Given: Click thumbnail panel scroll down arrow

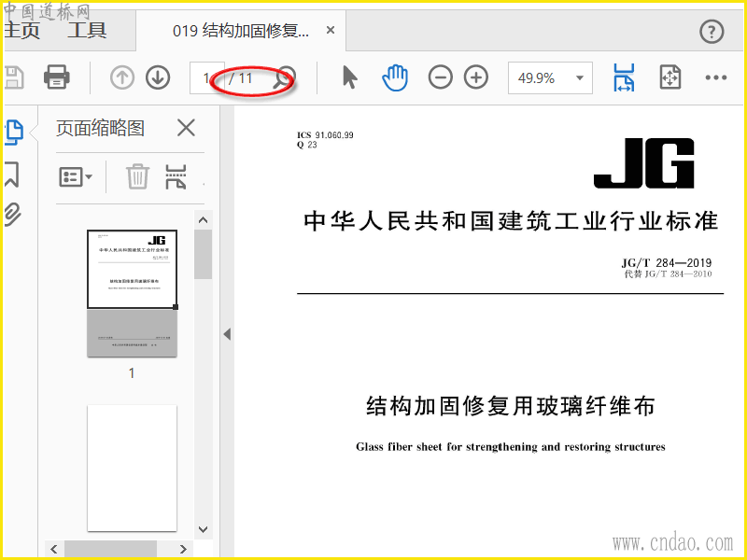Looking at the screenshot, I should [x=203, y=529].
